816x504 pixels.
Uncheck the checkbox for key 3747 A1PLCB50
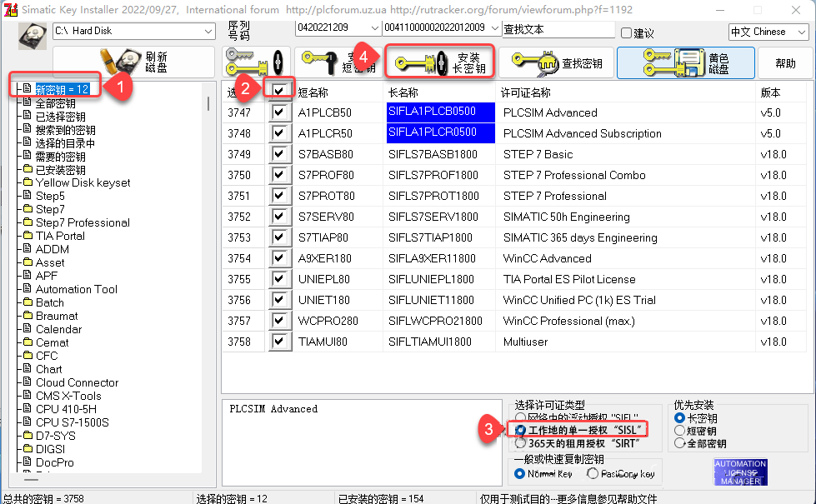click(280, 112)
